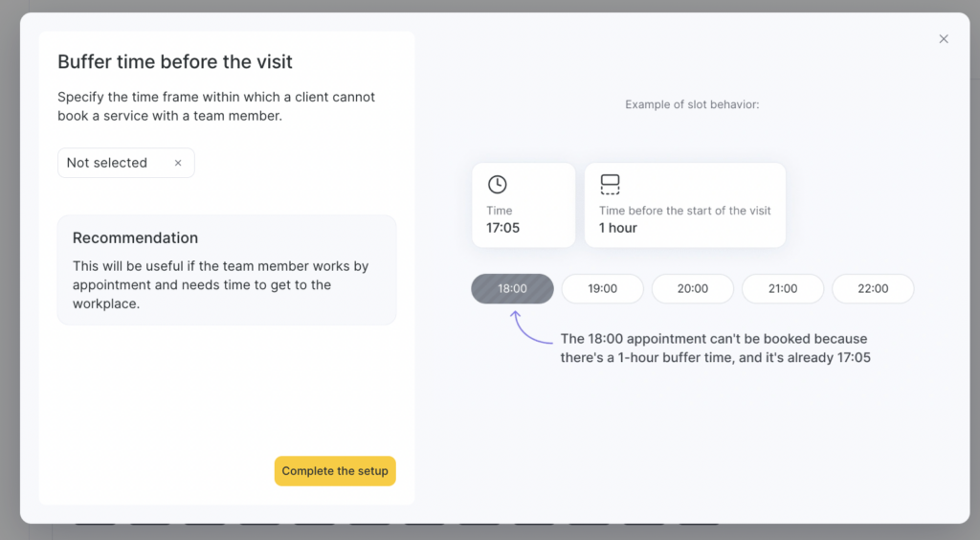
Task: Pick the 19:00 time slot
Action: [x=602, y=288]
